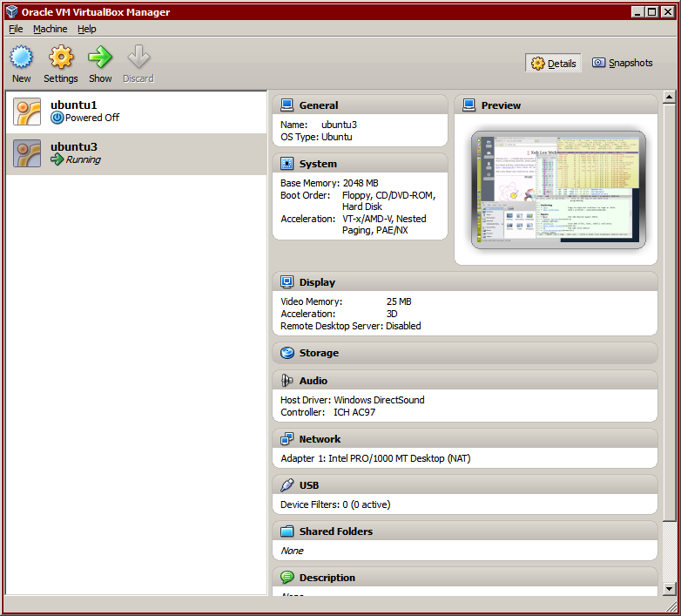Image resolution: width=681 pixels, height=616 pixels.
Task: Click the General section monitor icon
Action: click(x=287, y=105)
